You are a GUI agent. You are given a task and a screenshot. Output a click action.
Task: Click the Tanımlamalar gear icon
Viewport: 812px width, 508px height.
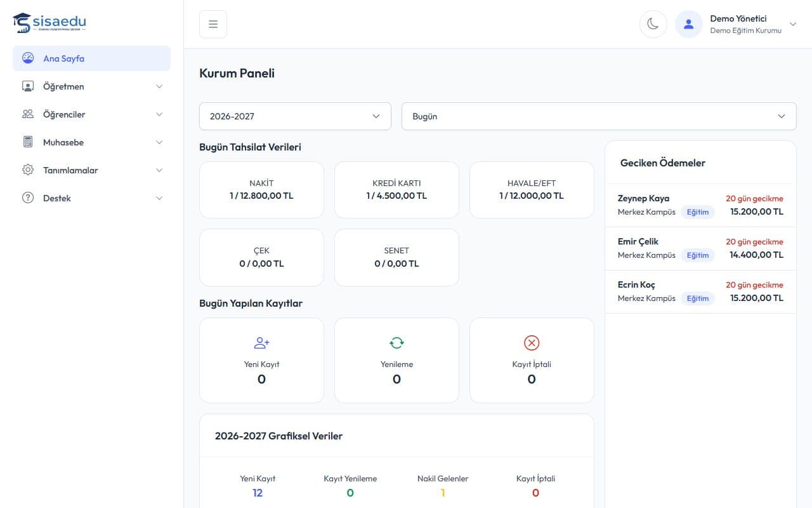pos(28,170)
